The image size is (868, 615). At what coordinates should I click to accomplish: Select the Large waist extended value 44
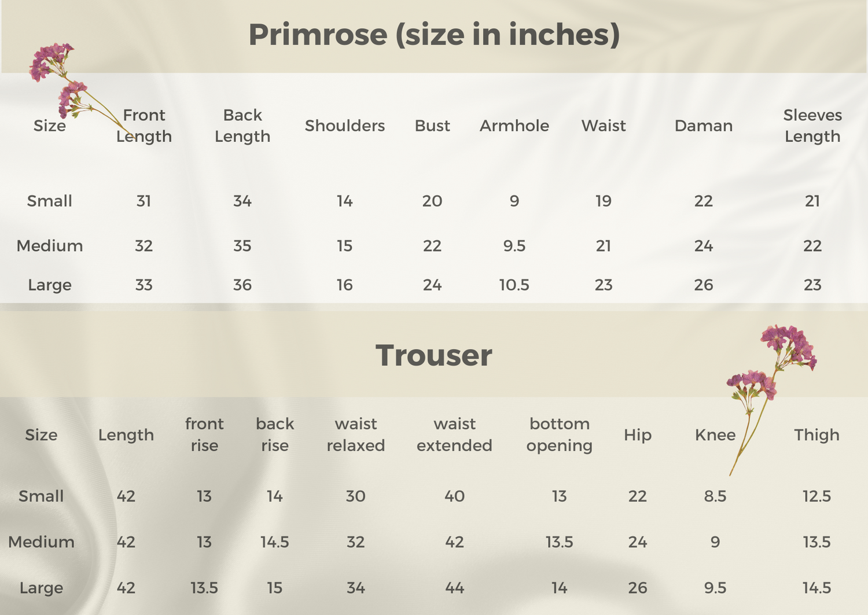[454, 588]
